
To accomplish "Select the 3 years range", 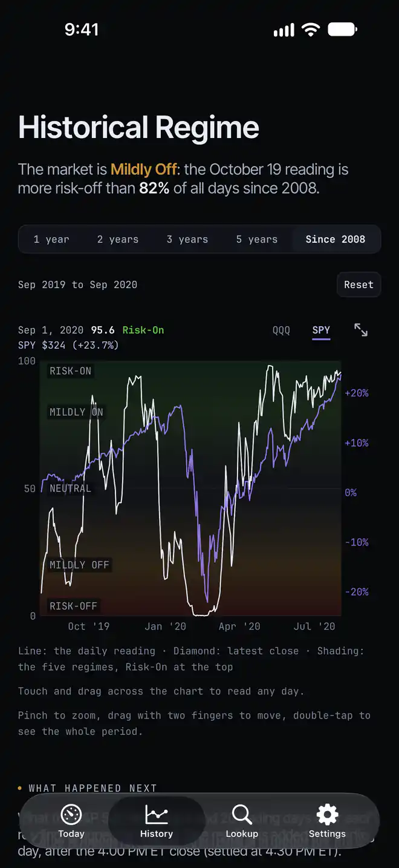I will 187,239.
